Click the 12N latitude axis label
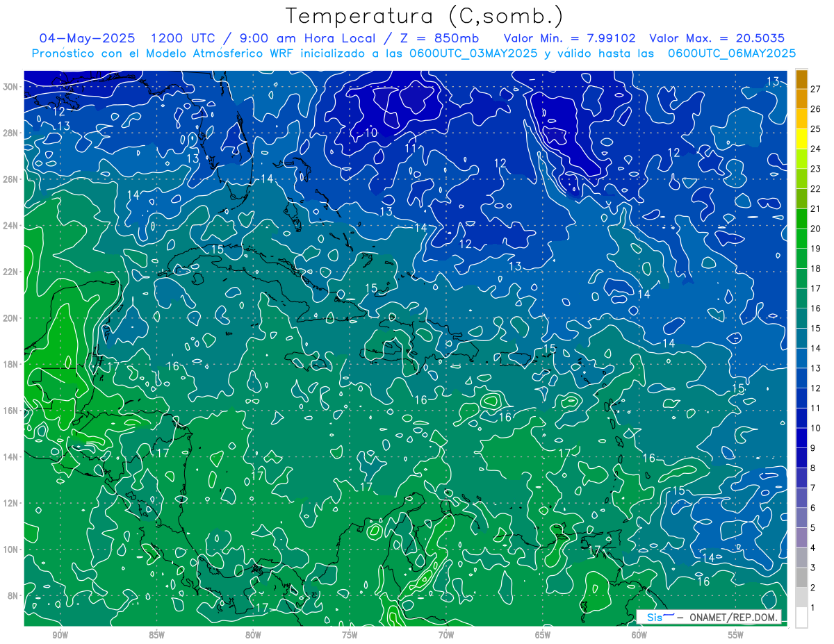Image resolution: width=834 pixels, height=644 pixels. 10,503
